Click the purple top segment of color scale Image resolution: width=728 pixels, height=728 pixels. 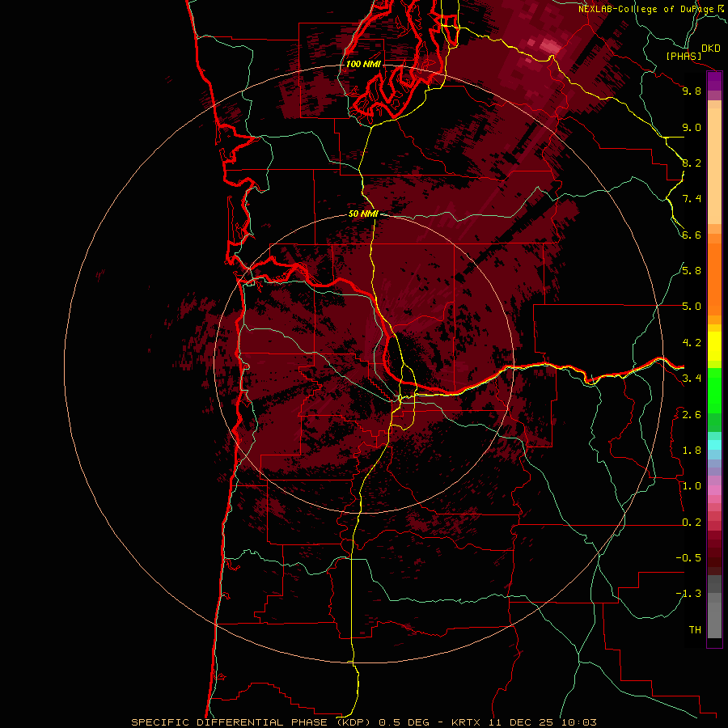pyautogui.click(x=714, y=81)
